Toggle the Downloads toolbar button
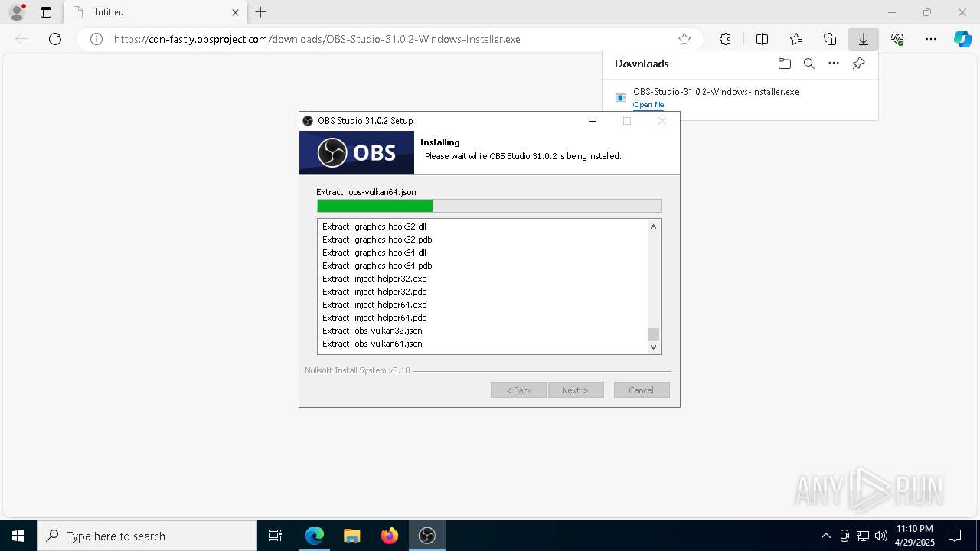The width and height of the screenshot is (980, 551). [x=864, y=39]
